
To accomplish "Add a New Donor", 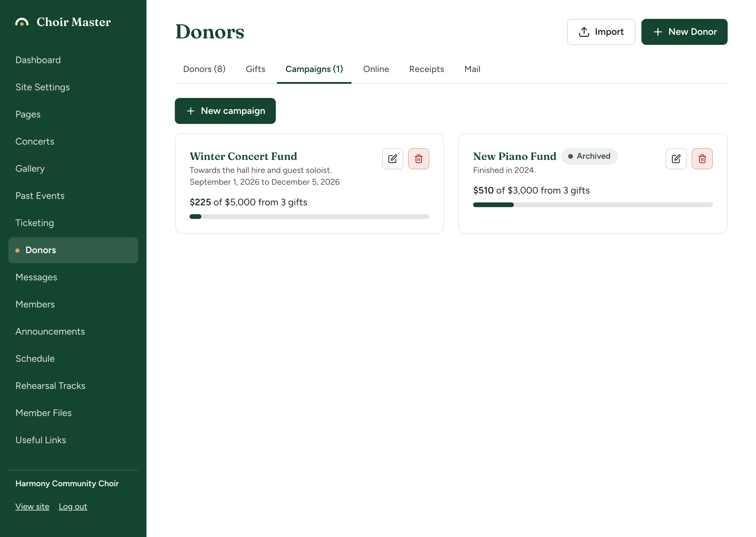I will [x=684, y=32].
